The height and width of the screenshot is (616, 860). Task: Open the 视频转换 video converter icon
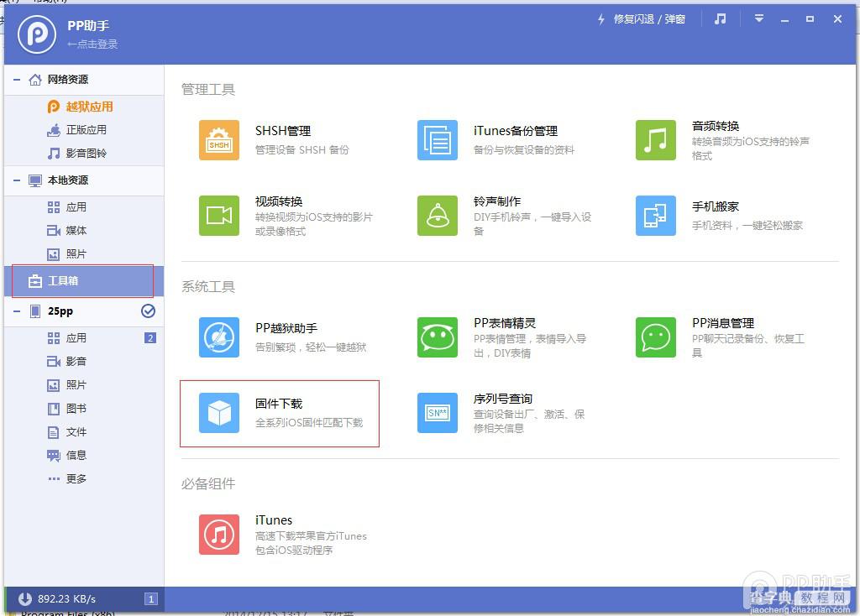[x=219, y=216]
